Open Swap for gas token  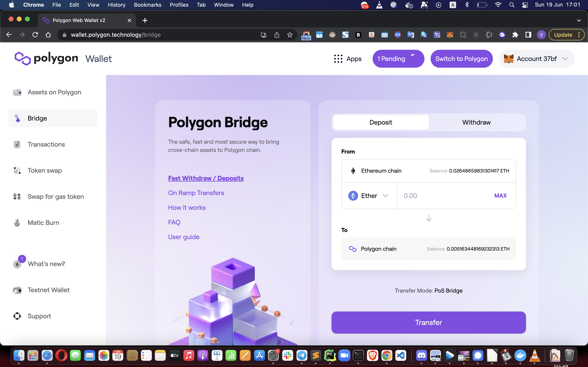pos(56,196)
